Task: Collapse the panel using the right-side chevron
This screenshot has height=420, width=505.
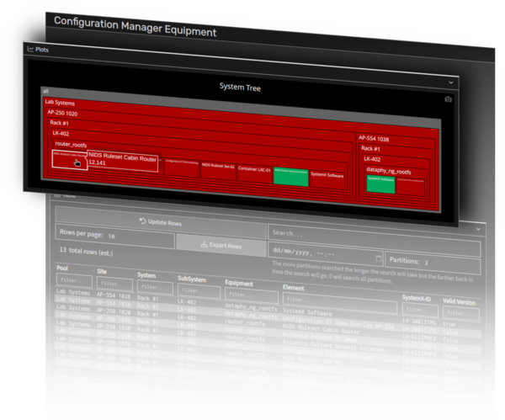Action: pyautogui.click(x=478, y=228)
